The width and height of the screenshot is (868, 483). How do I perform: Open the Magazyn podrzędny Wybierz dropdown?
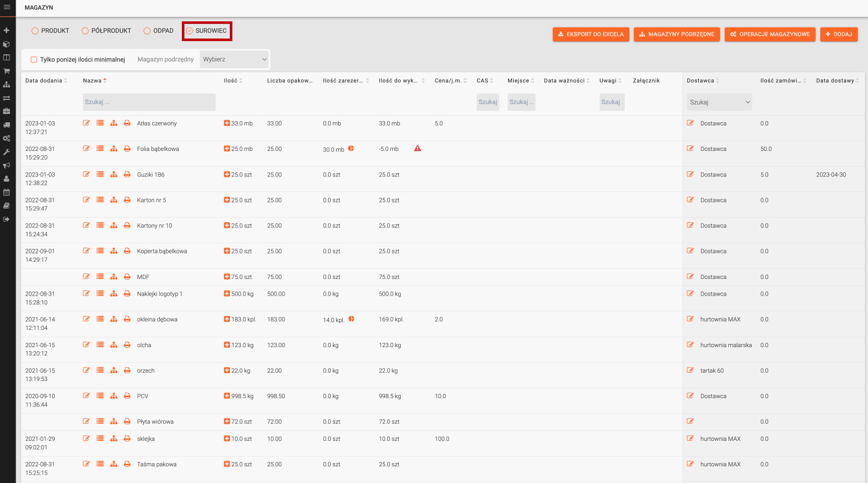pyautogui.click(x=234, y=59)
